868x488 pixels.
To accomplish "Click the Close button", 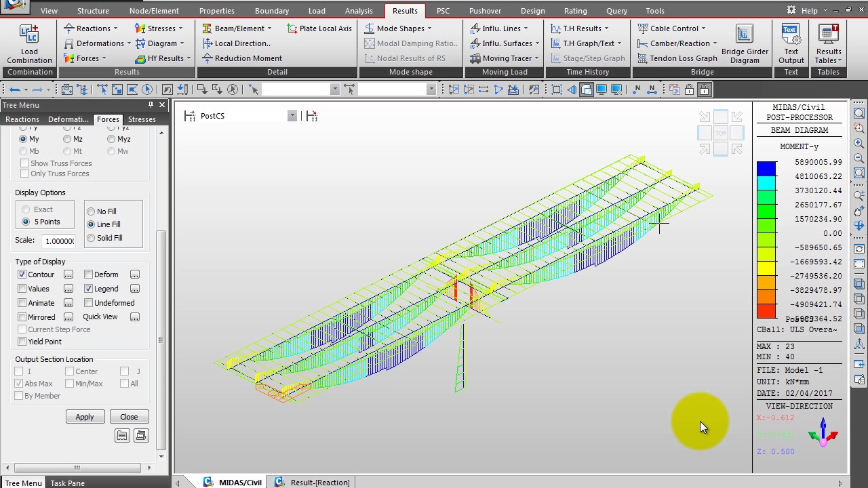I will point(129,417).
